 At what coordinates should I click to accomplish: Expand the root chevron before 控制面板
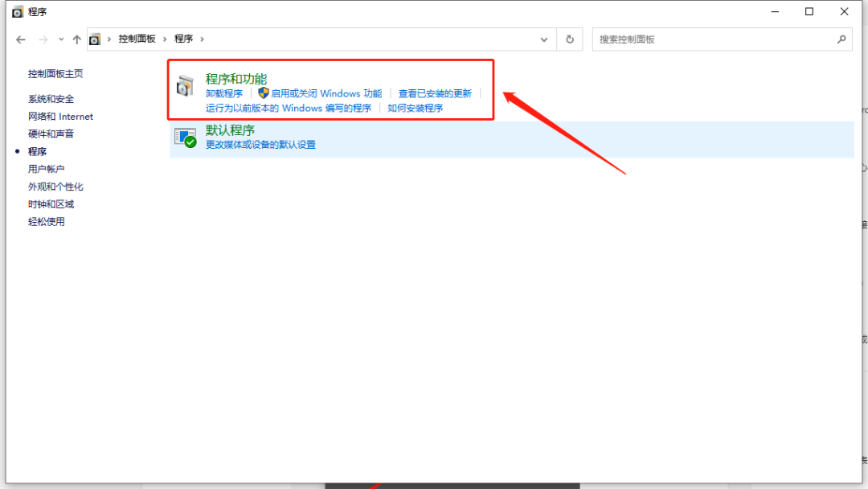coord(109,39)
